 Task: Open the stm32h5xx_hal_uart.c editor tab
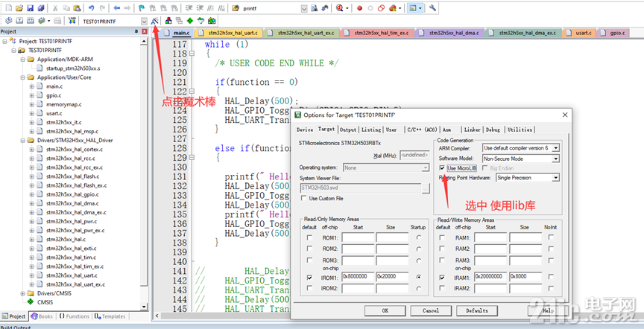[x=228, y=33]
